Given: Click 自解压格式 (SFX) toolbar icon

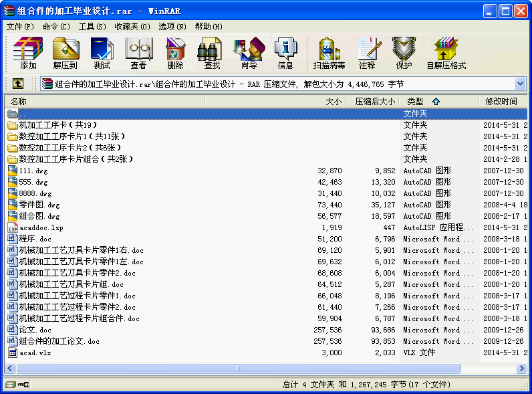Looking at the screenshot, I should (446, 53).
